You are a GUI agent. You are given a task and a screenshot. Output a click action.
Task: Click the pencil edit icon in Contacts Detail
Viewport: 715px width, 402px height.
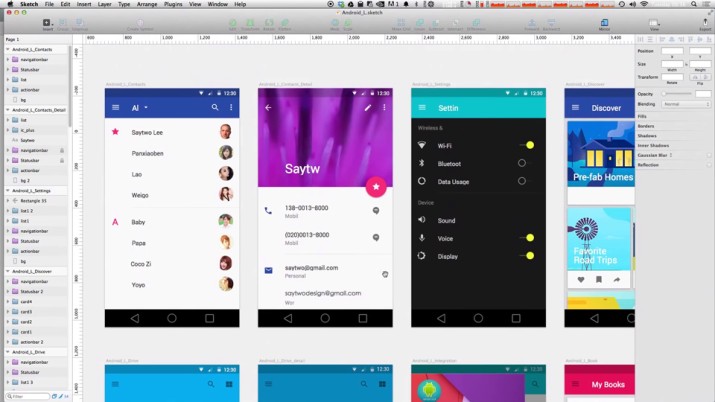click(368, 107)
